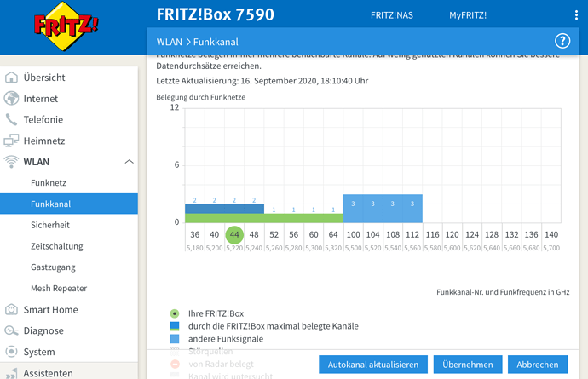Click the 'Letzte Aktualisierung' timestamp text
588x379 pixels.
click(x=262, y=81)
